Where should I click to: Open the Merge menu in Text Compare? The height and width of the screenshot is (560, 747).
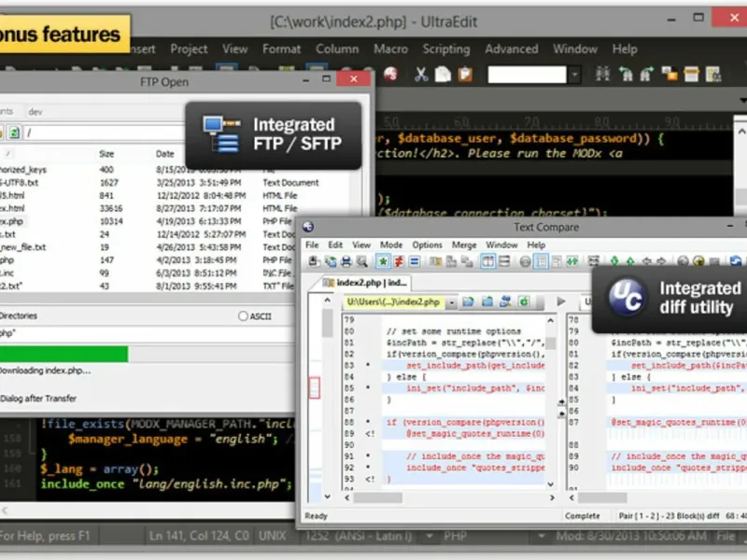[464, 245]
